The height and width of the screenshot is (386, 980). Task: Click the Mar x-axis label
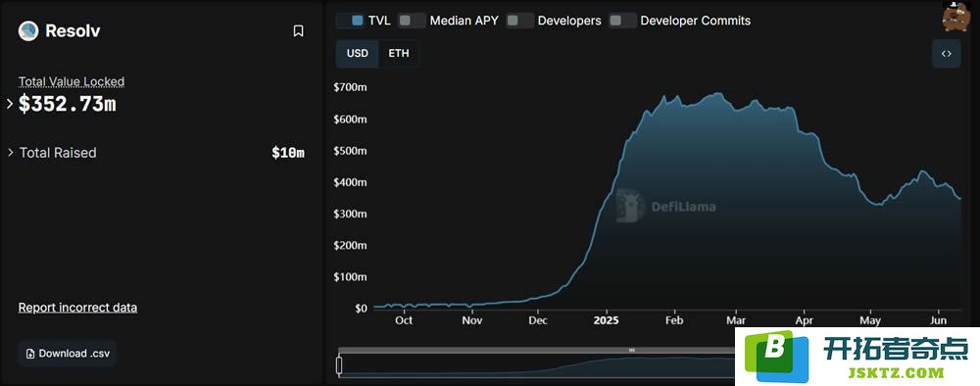[x=736, y=321]
